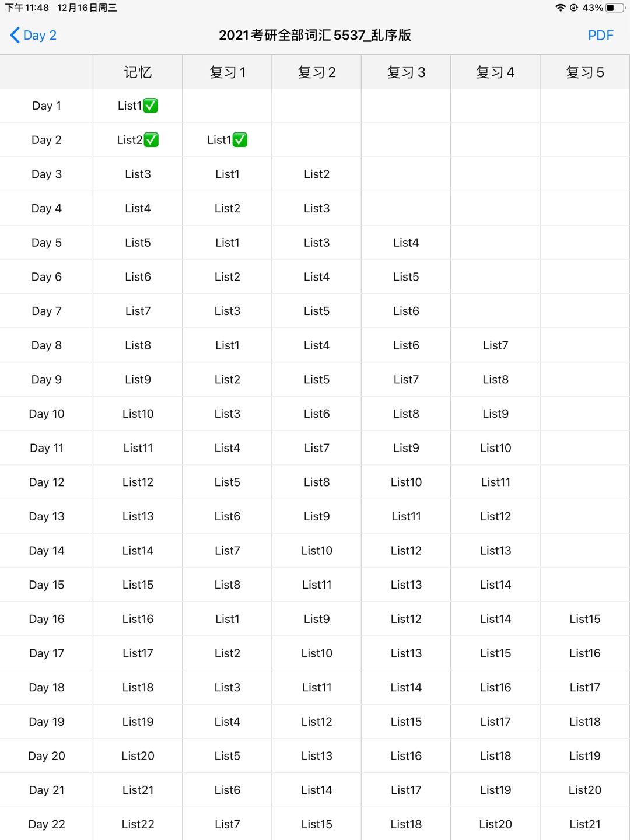
Task: Go back to Day 2
Action: point(33,35)
